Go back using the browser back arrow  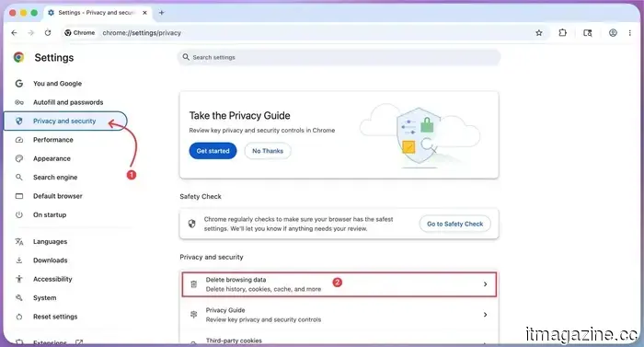click(15, 33)
